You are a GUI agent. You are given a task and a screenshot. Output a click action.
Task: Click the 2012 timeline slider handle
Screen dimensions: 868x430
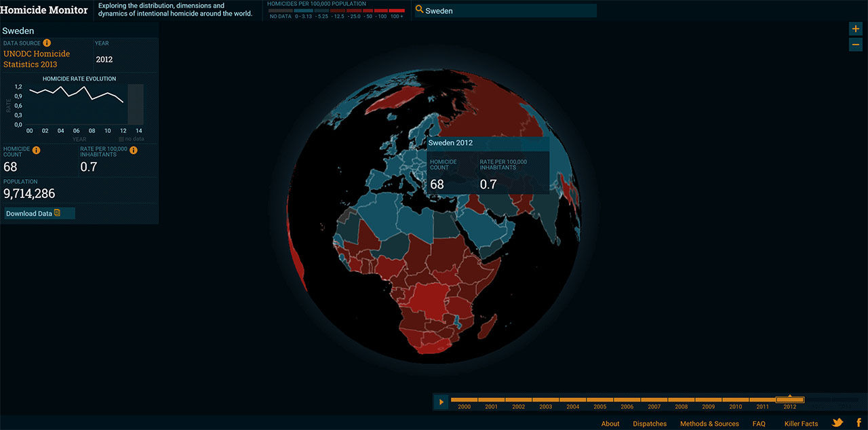[x=790, y=400]
